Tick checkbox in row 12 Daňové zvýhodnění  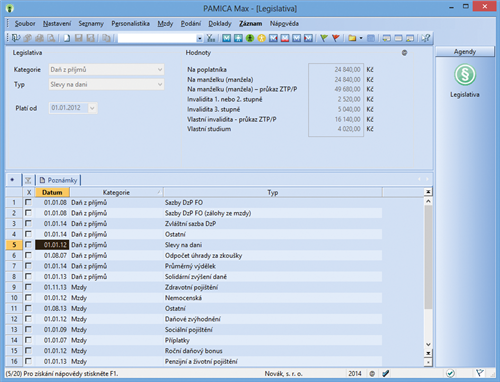coord(28,319)
